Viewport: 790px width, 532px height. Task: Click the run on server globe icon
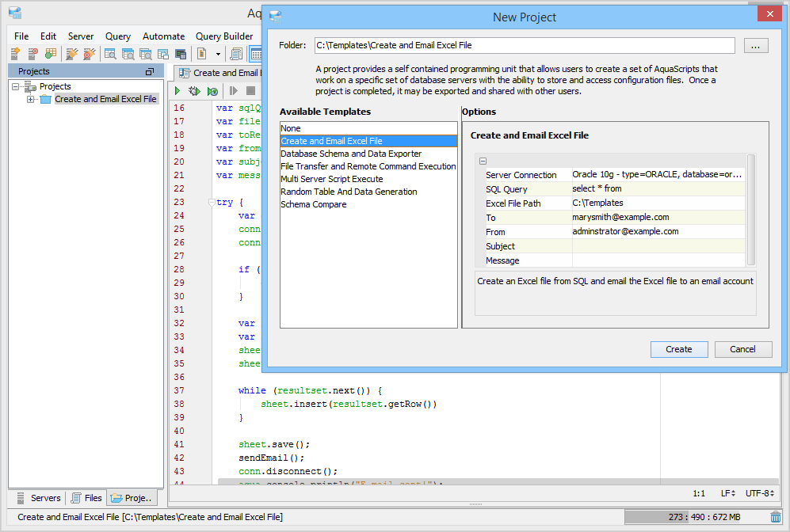[x=212, y=91]
